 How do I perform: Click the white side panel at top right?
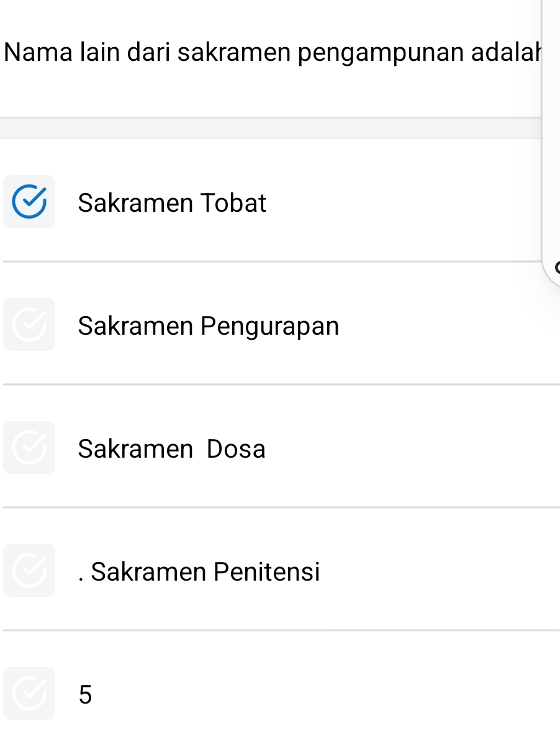[551, 124]
